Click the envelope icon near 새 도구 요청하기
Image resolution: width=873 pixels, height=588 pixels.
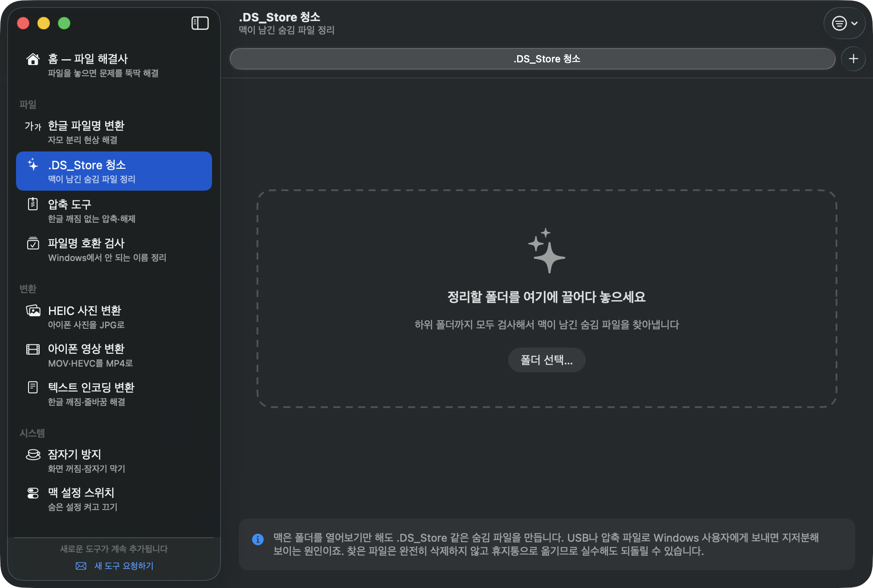pos(81,566)
